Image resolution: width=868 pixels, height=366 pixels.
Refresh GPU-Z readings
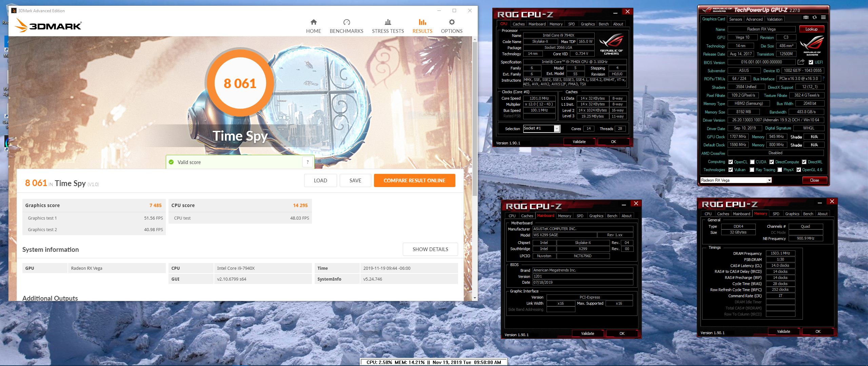[814, 17]
